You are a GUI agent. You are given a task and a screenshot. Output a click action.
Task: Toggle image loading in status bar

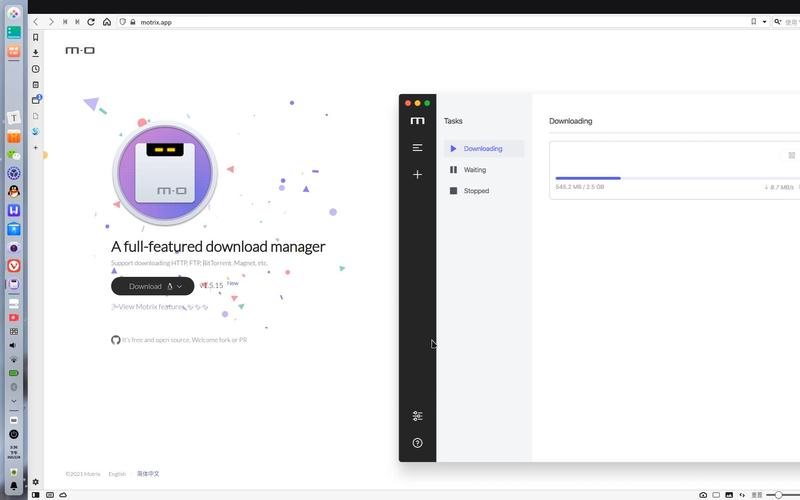[x=729, y=495]
